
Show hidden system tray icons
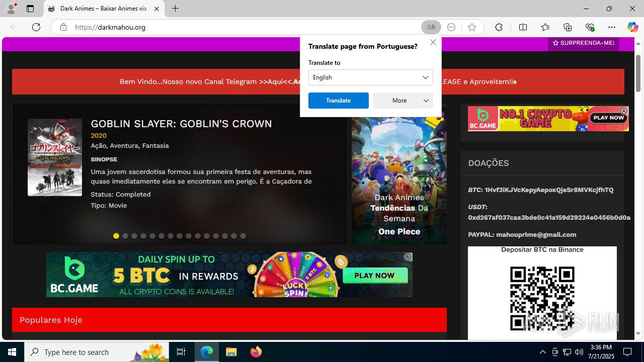click(x=542, y=352)
